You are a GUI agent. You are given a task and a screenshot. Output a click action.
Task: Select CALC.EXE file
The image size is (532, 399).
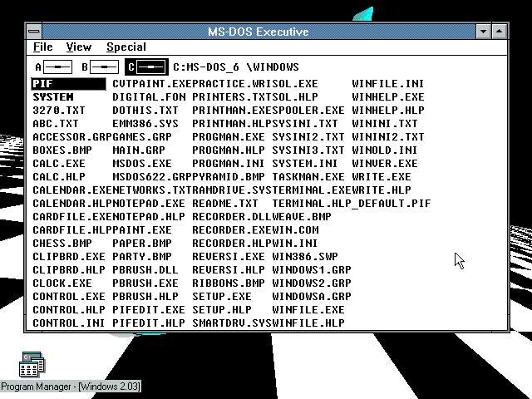pyautogui.click(x=59, y=163)
